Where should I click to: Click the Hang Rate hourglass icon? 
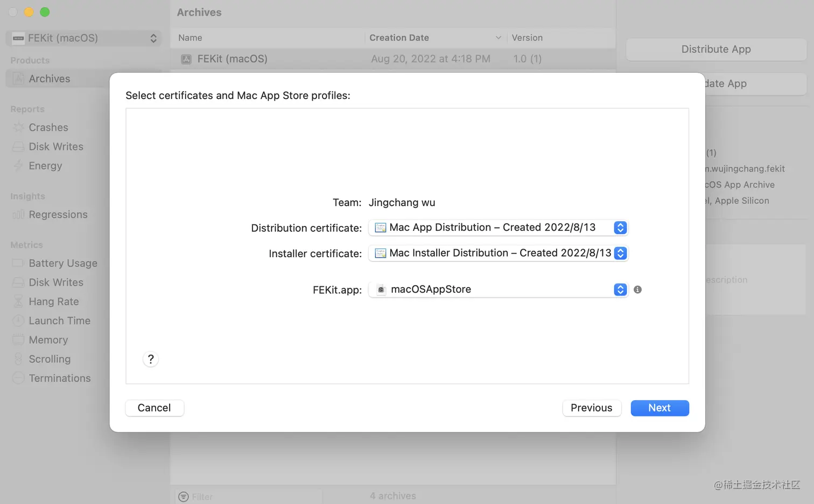pyautogui.click(x=18, y=301)
